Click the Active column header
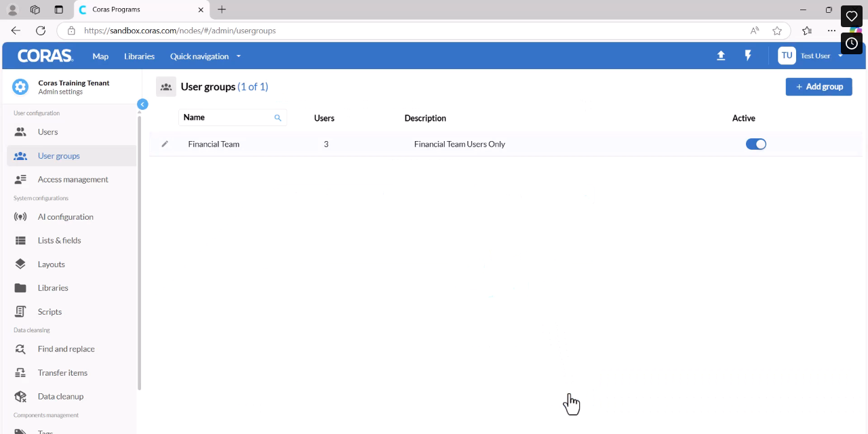Viewport: 868px width, 434px height. click(744, 118)
